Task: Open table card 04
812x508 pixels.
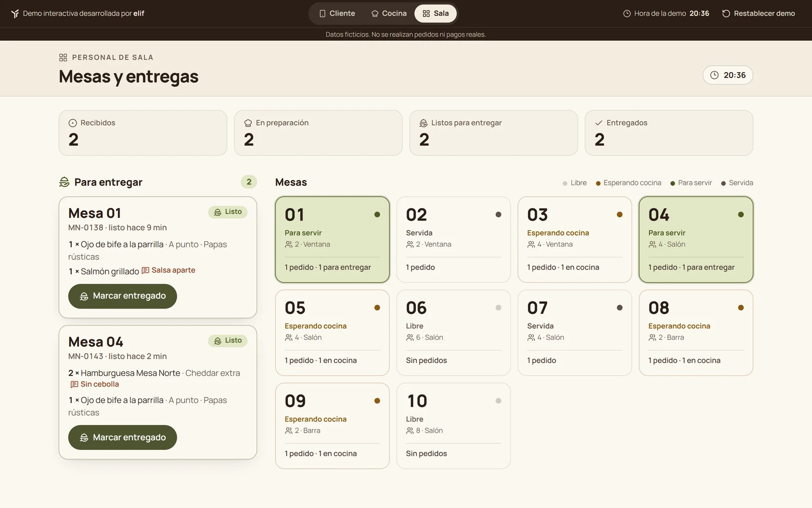Action: [x=696, y=240]
